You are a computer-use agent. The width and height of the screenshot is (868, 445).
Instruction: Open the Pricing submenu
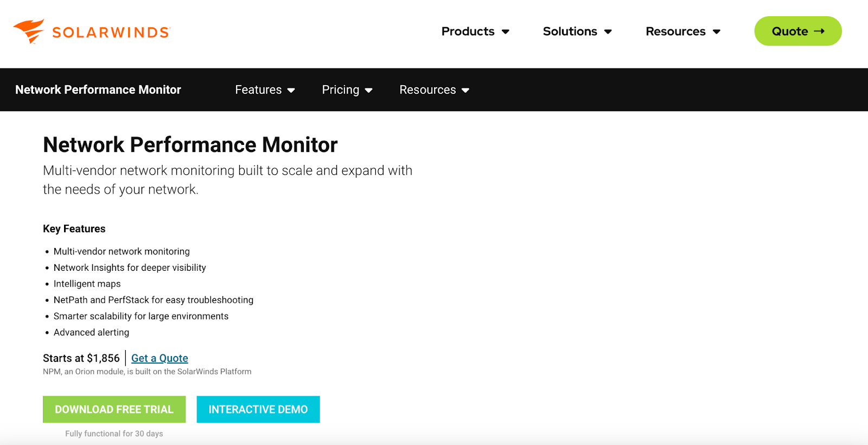tap(340, 90)
